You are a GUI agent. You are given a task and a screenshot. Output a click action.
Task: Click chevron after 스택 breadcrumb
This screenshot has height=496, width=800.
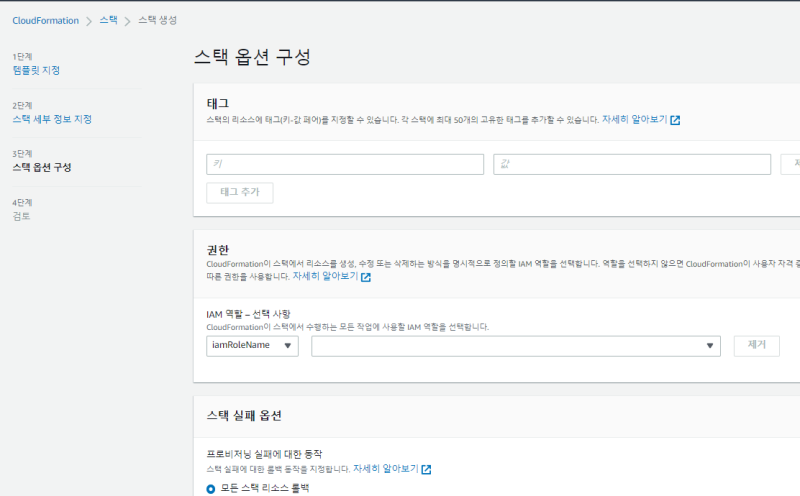tap(127, 21)
